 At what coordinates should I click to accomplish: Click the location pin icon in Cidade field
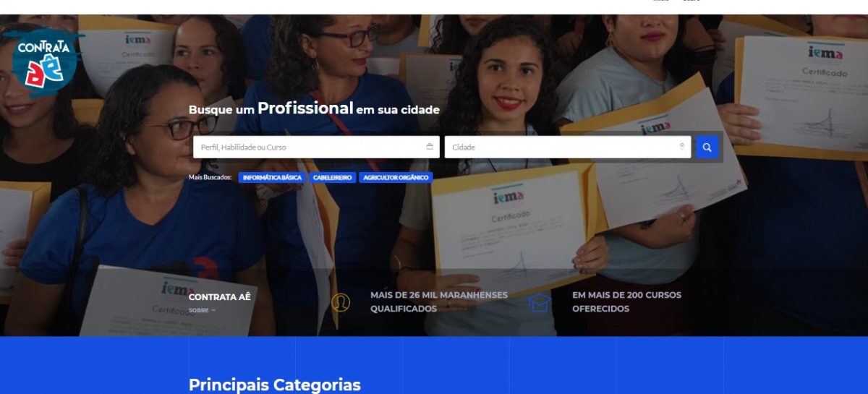pyautogui.click(x=681, y=147)
